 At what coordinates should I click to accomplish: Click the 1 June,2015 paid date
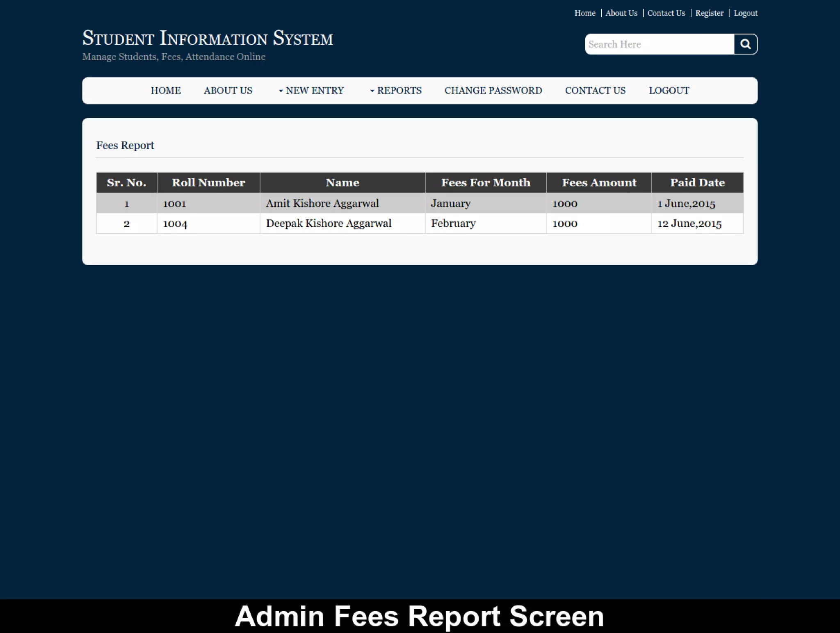pyautogui.click(x=686, y=204)
